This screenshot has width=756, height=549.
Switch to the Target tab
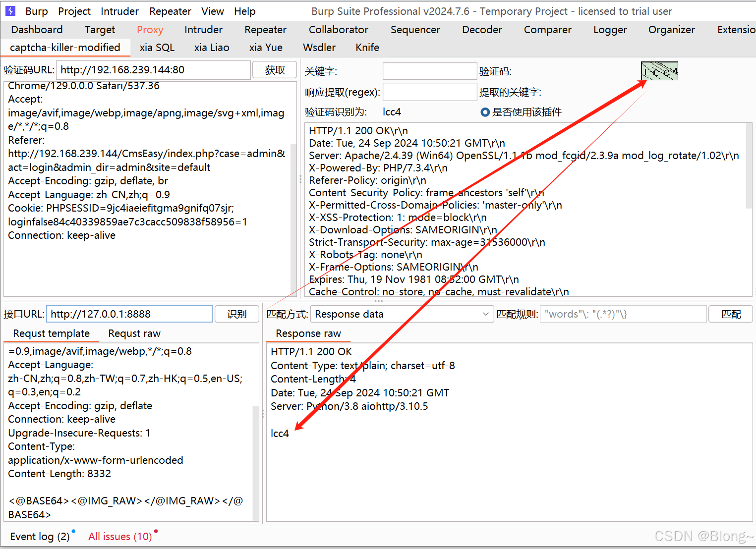coord(100,30)
